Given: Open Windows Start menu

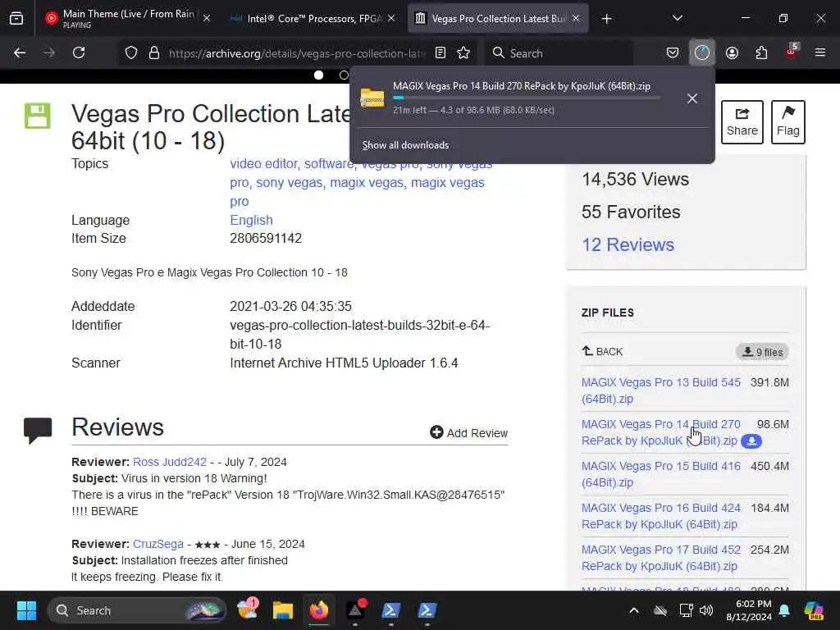Looking at the screenshot, I should point(26,610).
